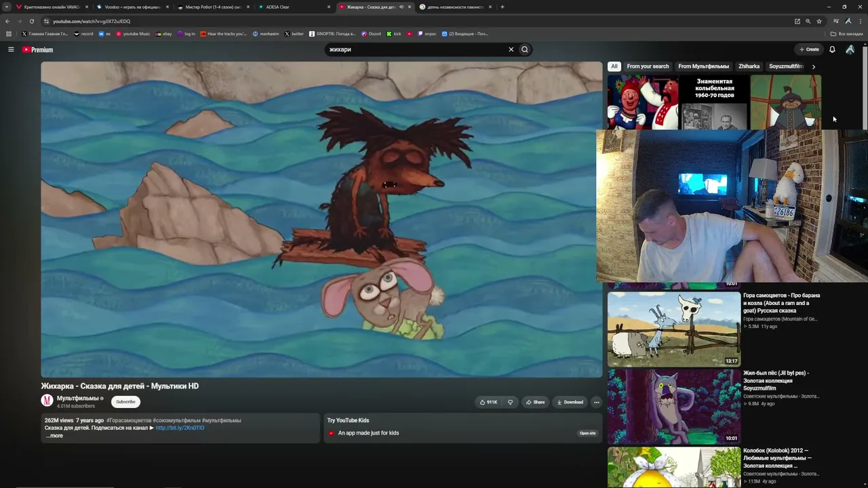This screenshot has width=868, height=488.
Task: Open the Hear the tracks bookmark
Action: click(x=224, y=33)
